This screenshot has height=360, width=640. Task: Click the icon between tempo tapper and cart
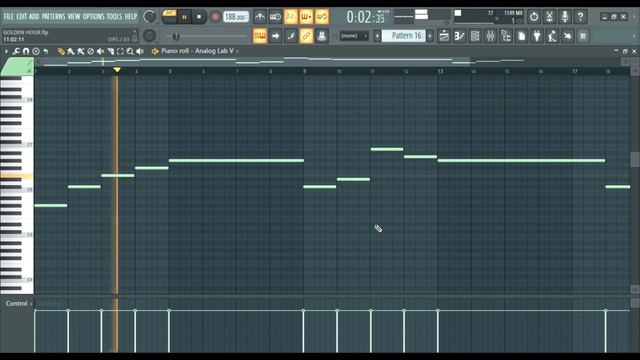568,36
